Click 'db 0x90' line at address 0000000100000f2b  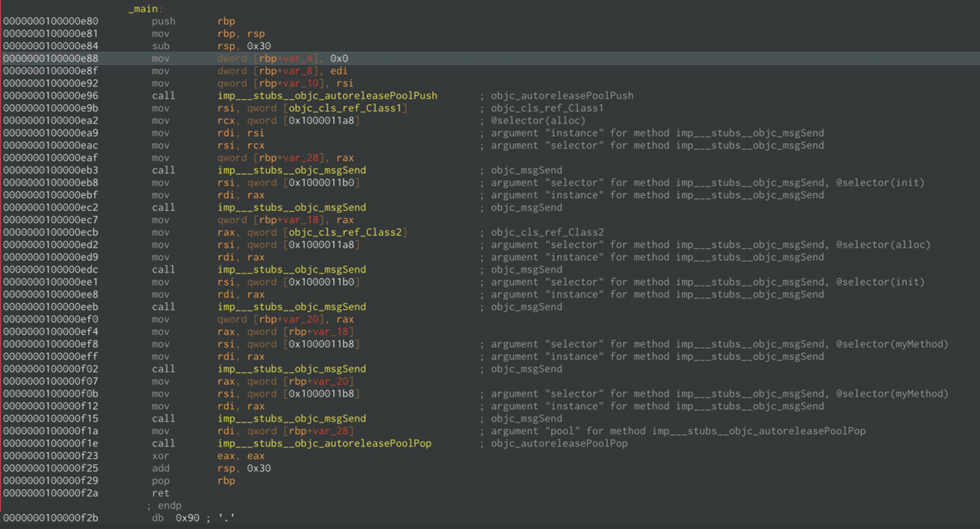coord(193,517)
